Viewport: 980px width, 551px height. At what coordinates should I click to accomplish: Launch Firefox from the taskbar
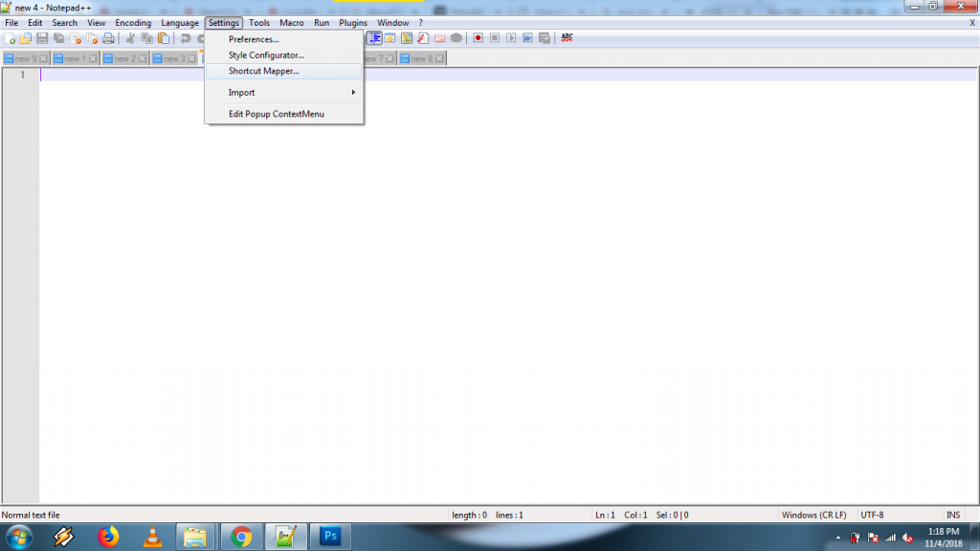click(x=107, y=537)
